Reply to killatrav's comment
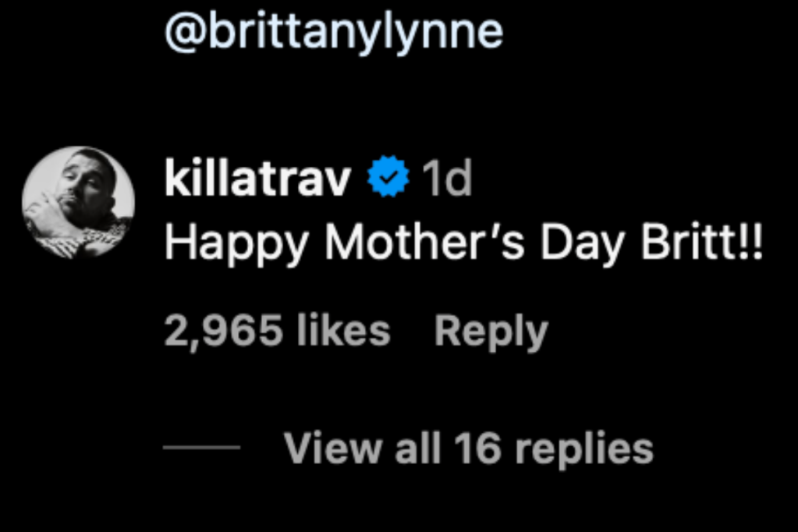The image size is (798, 532). pyautogui.click(x=491, y=332)
